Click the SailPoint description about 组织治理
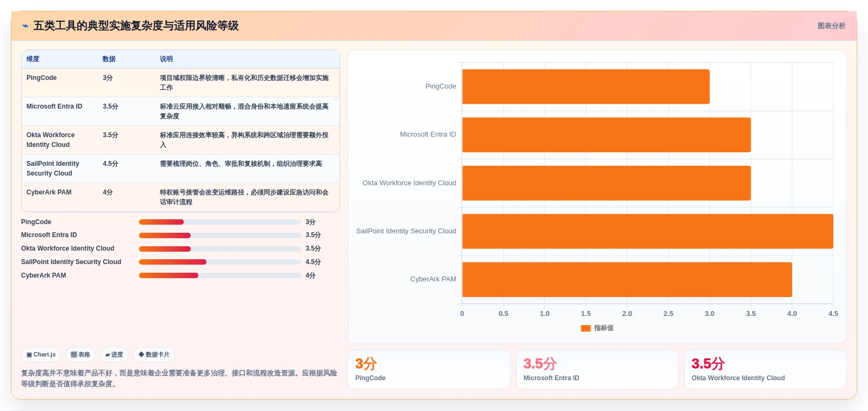The image size is (868, 411). coord(241,164)
